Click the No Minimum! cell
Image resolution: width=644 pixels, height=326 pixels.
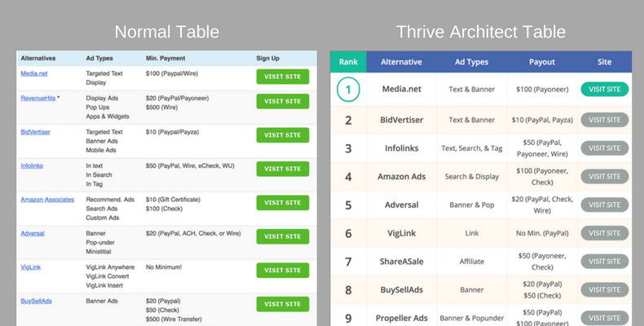tap(164, 267)
